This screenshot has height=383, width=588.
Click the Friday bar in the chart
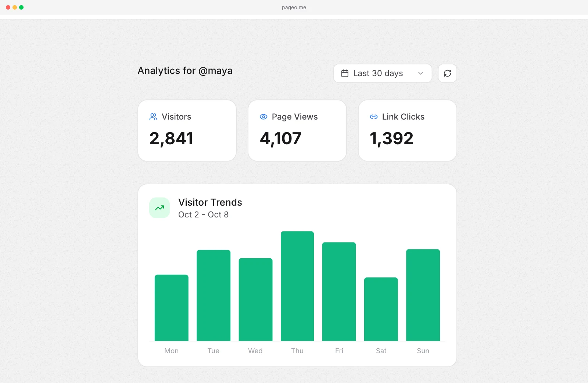pyautogui.click(x=339, y=291)
